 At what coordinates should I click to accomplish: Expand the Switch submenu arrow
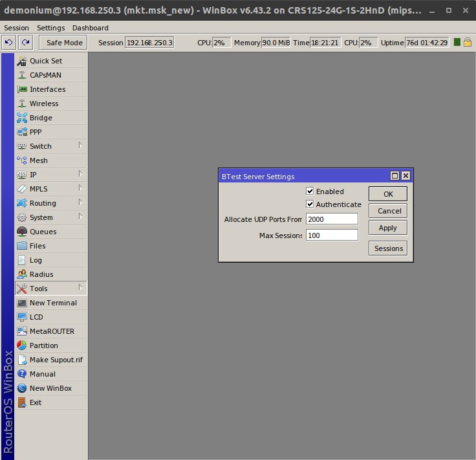coord(80,145)
